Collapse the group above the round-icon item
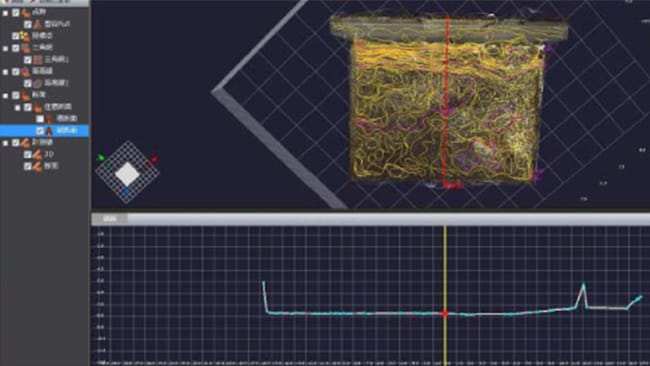Screen dimensions: 650x366 coord(5,72)
